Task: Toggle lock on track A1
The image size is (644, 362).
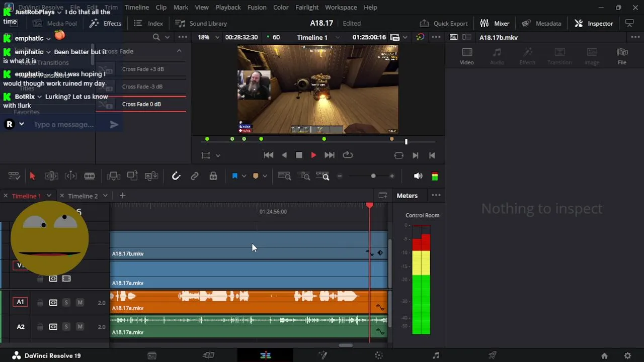Action: pyautogui.click(x=40, y=302)
